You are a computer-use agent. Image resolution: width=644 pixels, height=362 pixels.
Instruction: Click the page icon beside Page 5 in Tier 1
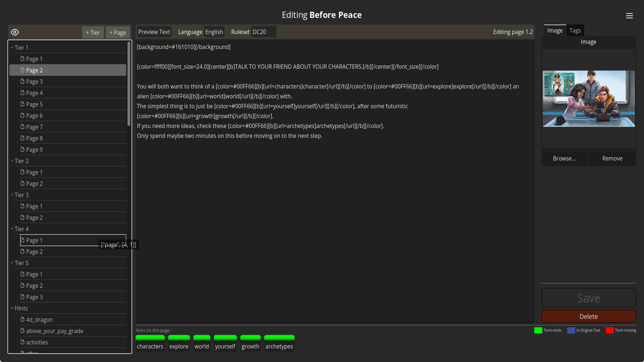[x=22, y=104]
